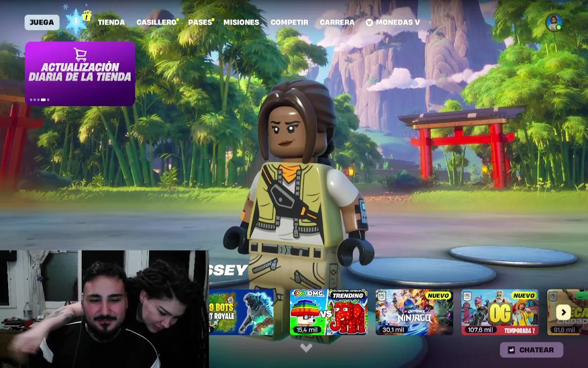Switch to the PASES tab
Screen dimensions: 588x368
point(200,22)
